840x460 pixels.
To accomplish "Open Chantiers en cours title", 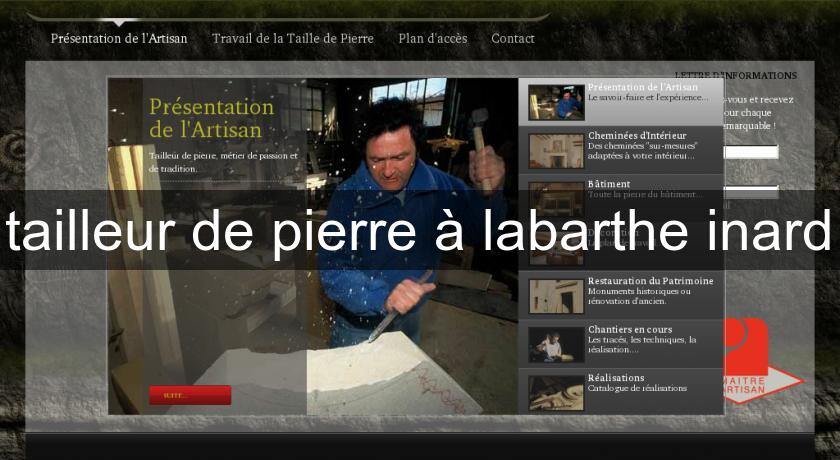I will point(630,329).
